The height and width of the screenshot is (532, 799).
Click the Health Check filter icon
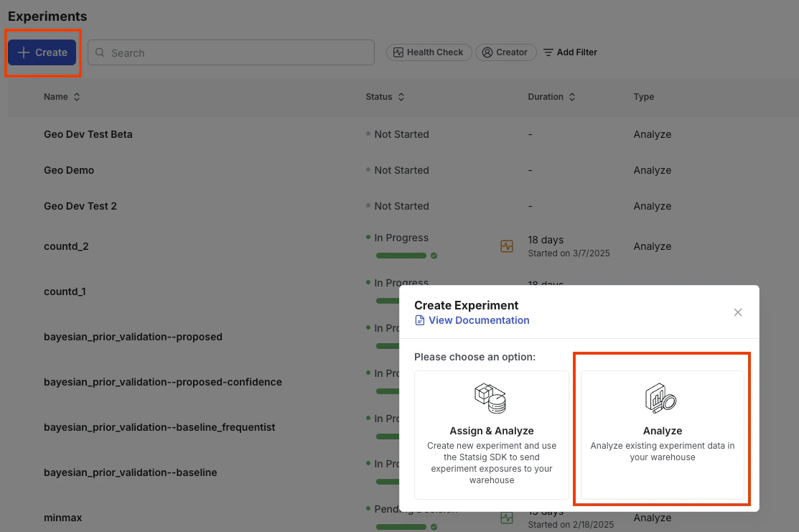click(x=398, y=52)
